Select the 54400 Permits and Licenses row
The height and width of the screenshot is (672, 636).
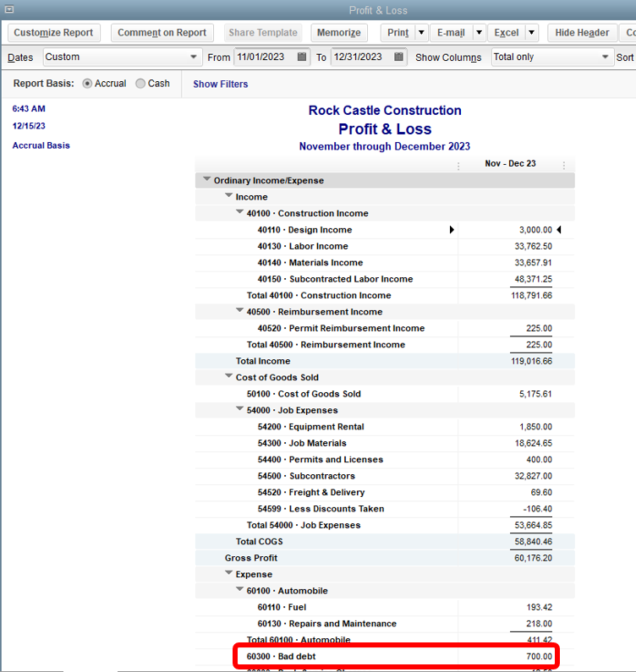pyautogui.click(x=385, y=460)
